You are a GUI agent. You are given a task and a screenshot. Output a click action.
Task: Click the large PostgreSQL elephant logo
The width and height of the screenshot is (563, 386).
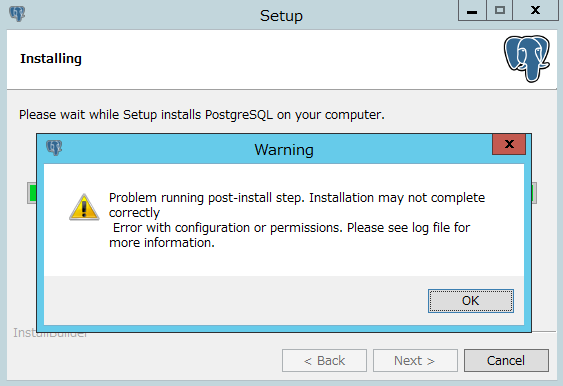(x=526, y=58)
